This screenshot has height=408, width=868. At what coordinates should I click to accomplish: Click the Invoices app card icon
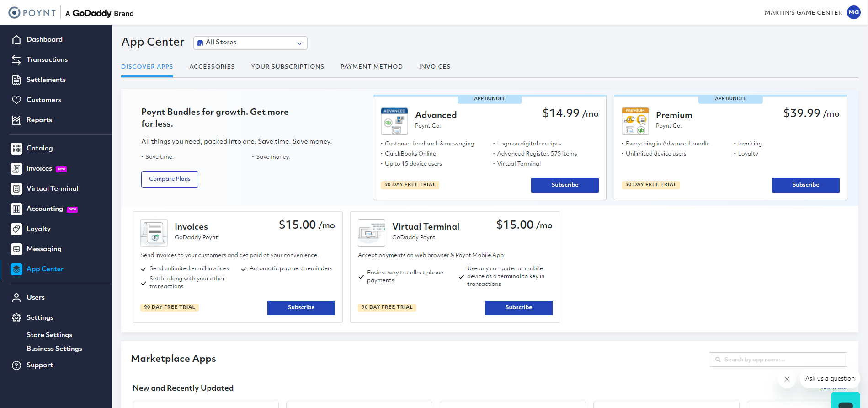[x=154, y=233]
